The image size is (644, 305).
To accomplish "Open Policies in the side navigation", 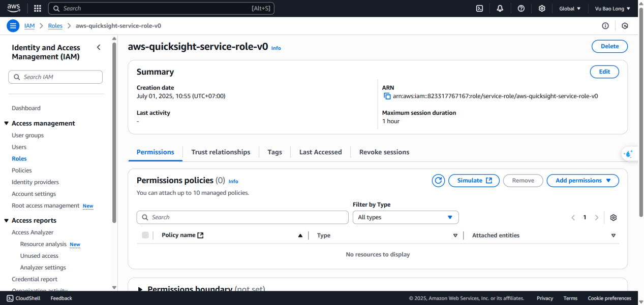I will 22,171.
